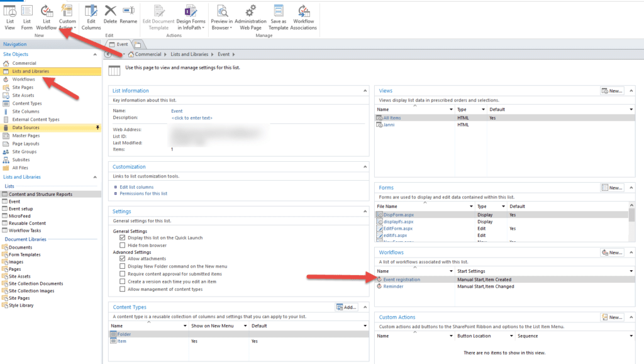644x364 pixels.
Task: Open Content Types in navigation
Action: pos(26,103)
